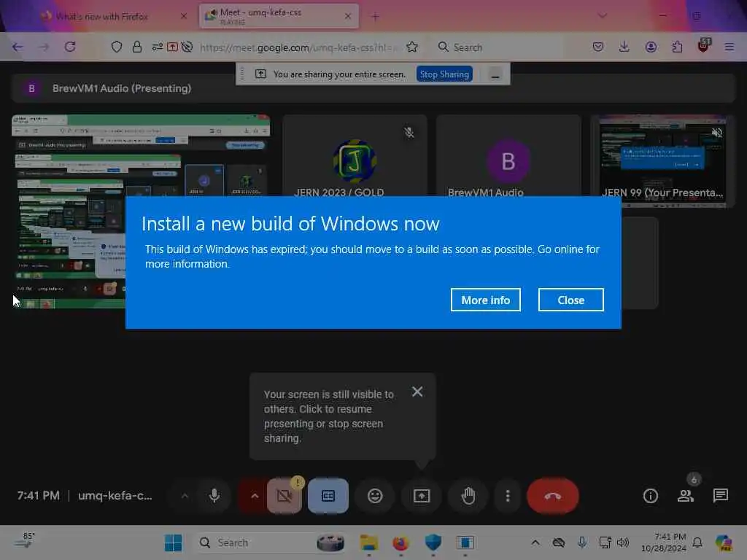
Task: Raise hand in the meeting
Action: (468, 496)
